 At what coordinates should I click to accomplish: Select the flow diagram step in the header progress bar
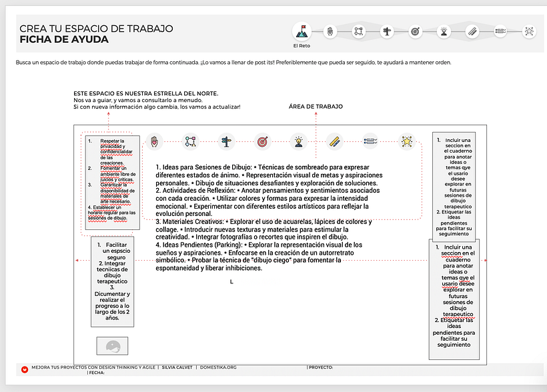(x=358, y=32)
